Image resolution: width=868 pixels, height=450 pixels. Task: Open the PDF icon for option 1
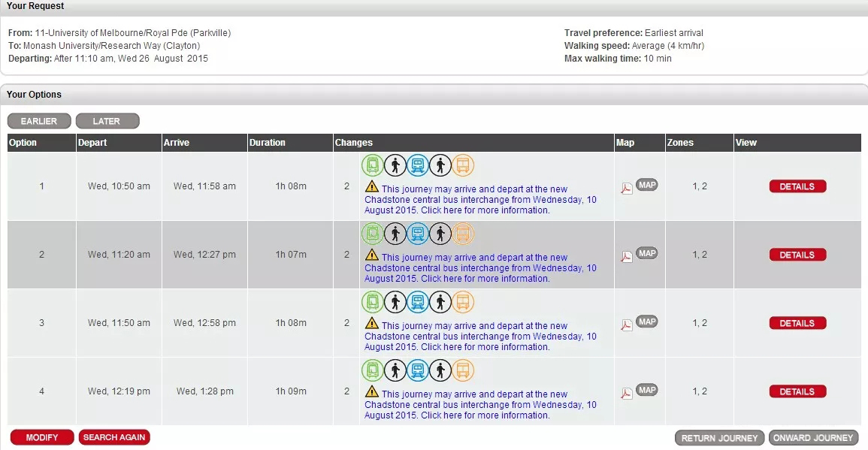[x=626, y=188]
